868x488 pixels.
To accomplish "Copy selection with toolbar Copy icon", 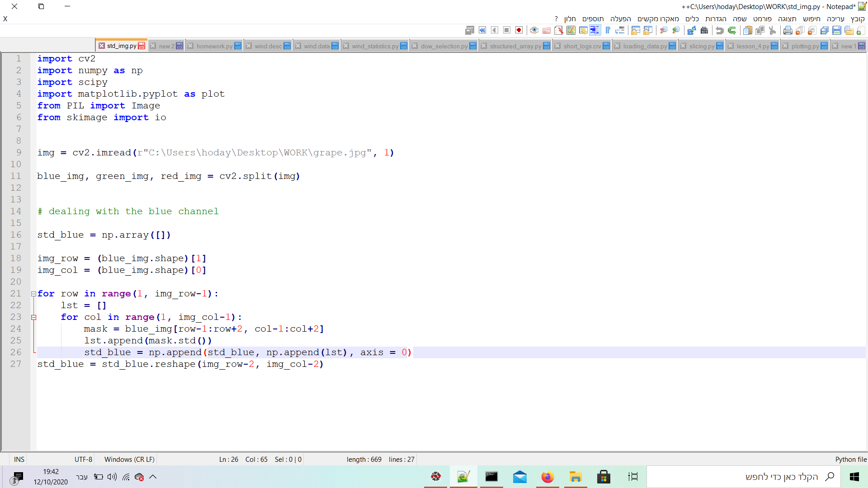I will [x=760, y=30].
